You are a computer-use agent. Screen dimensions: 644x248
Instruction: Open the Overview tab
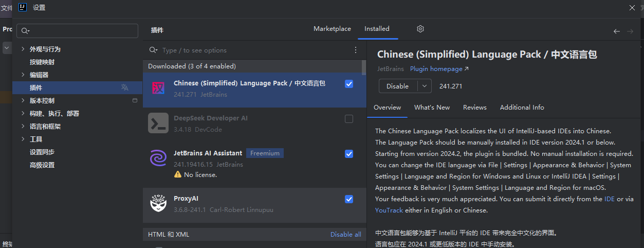[x=387, y=108]
